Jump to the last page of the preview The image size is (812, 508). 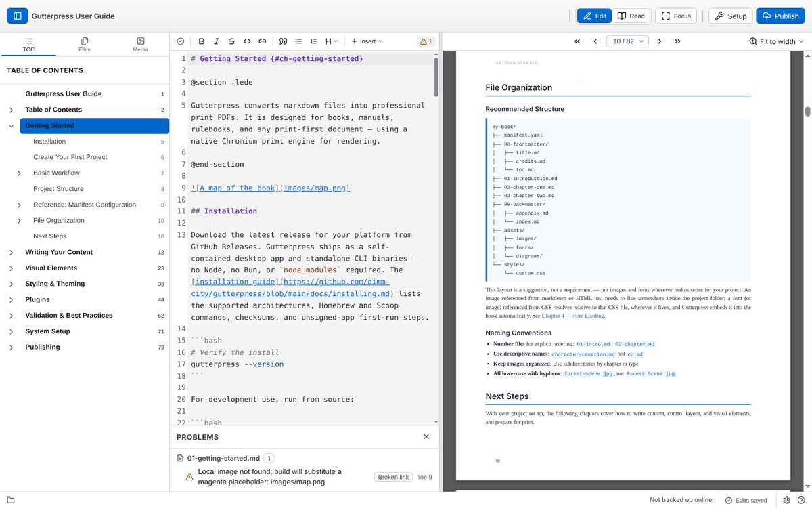(677, 41)
